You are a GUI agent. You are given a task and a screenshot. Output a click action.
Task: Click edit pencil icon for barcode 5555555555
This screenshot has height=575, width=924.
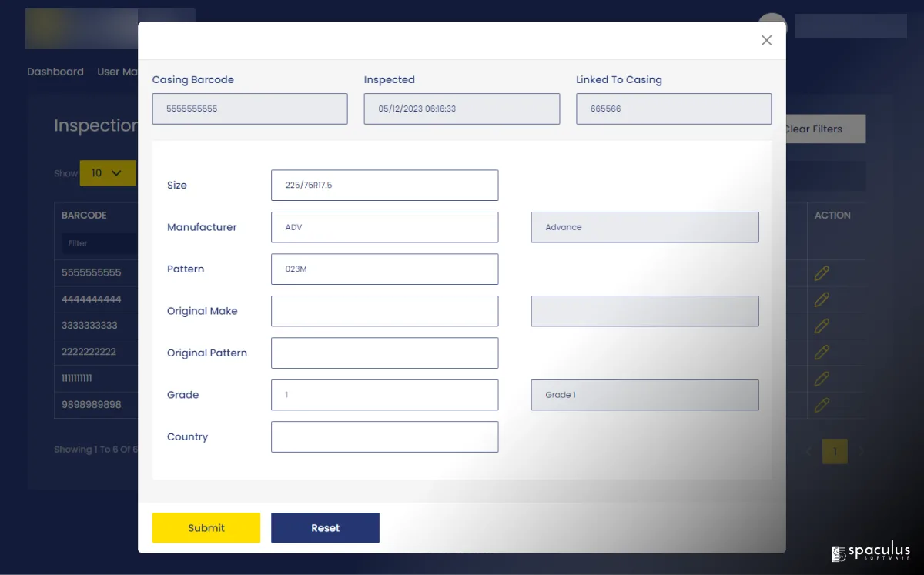click(822, 273)
